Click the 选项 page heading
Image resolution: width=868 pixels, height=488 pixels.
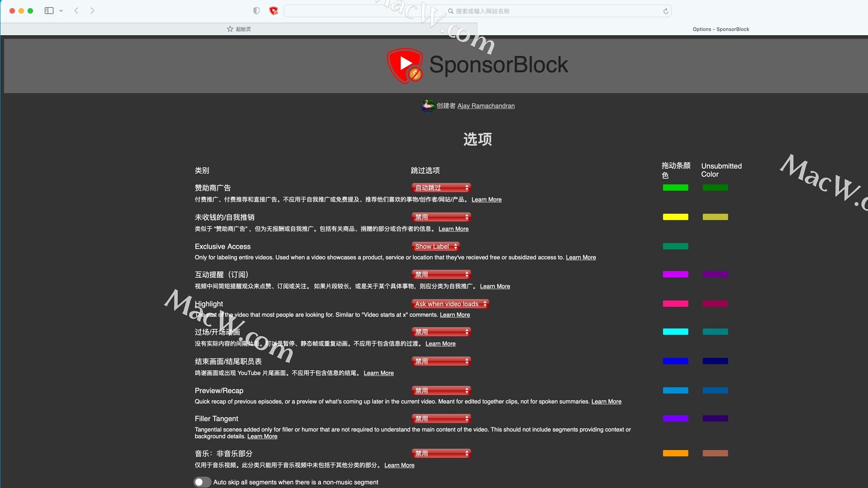[477, 139]
